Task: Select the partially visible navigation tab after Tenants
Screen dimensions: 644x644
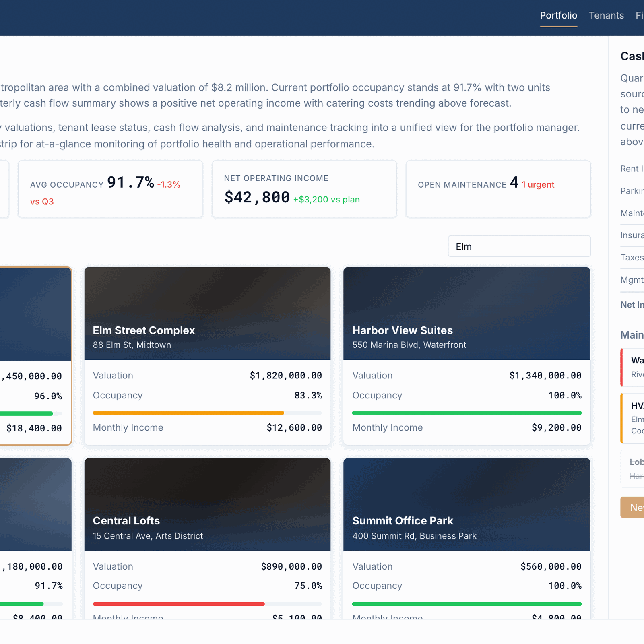Action: [639, 15]
